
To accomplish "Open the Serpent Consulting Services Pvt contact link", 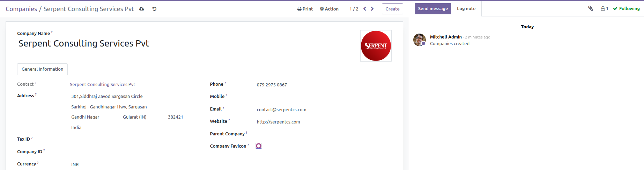I will coord(102,84).
